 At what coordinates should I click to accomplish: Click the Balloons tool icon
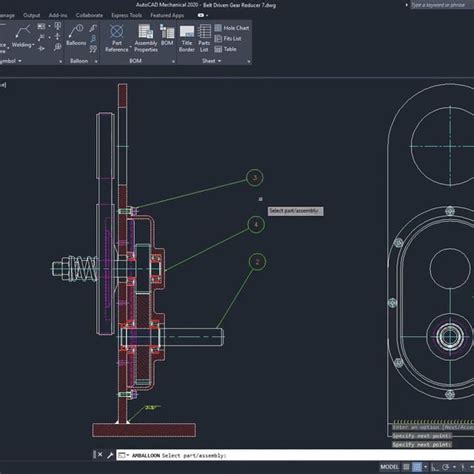[76, 31]
